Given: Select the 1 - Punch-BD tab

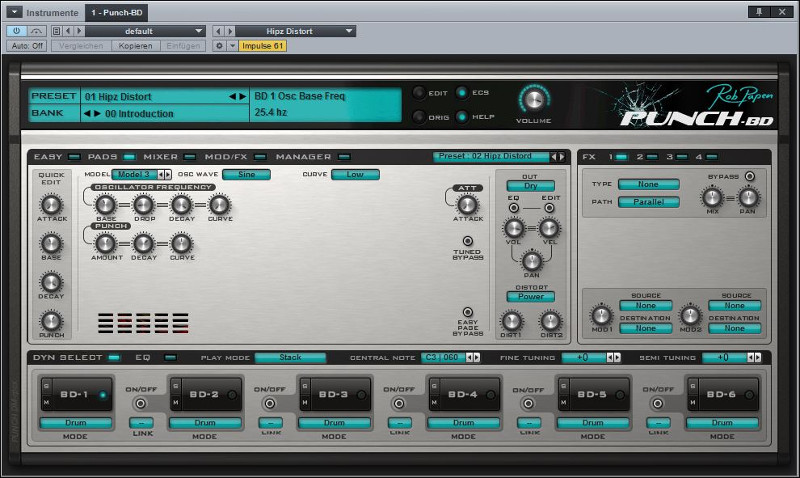Looking at the screenshot, I should pos(117,12).
